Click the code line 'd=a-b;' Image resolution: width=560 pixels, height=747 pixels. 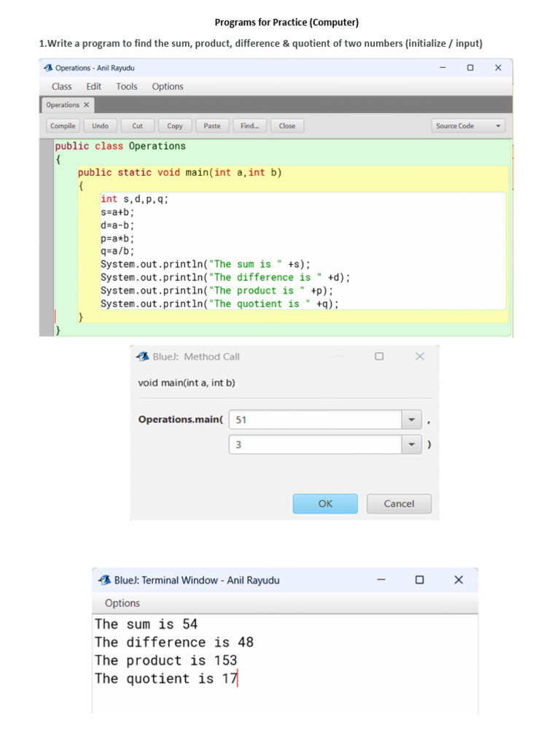pos(117,225)
